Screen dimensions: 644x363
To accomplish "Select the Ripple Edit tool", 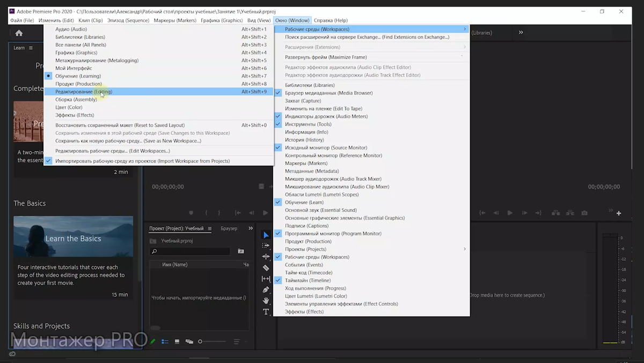I will [266, 257].
